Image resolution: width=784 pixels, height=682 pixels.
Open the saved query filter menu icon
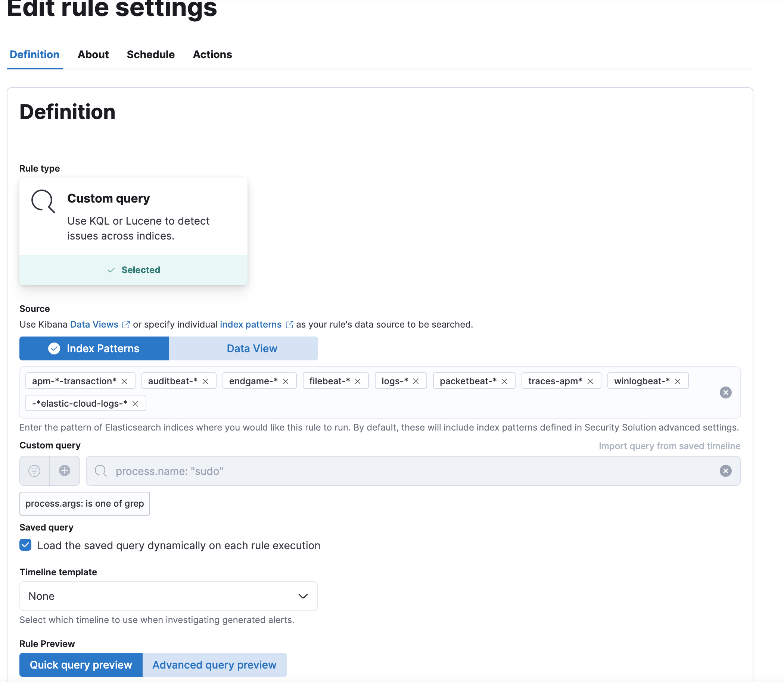pyautogui.click(x=35, y=471)
